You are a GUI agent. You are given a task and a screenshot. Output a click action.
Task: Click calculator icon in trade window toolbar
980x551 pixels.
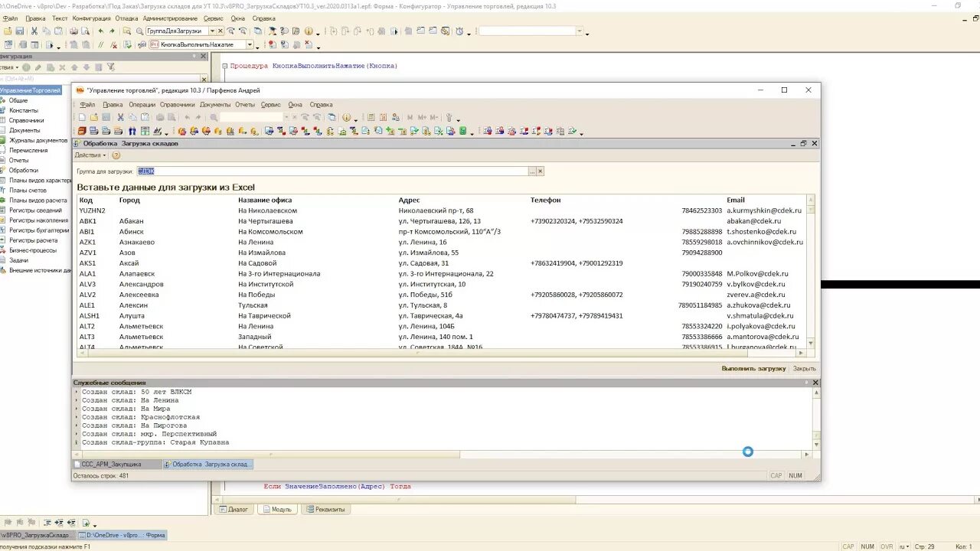click(371, 117)
